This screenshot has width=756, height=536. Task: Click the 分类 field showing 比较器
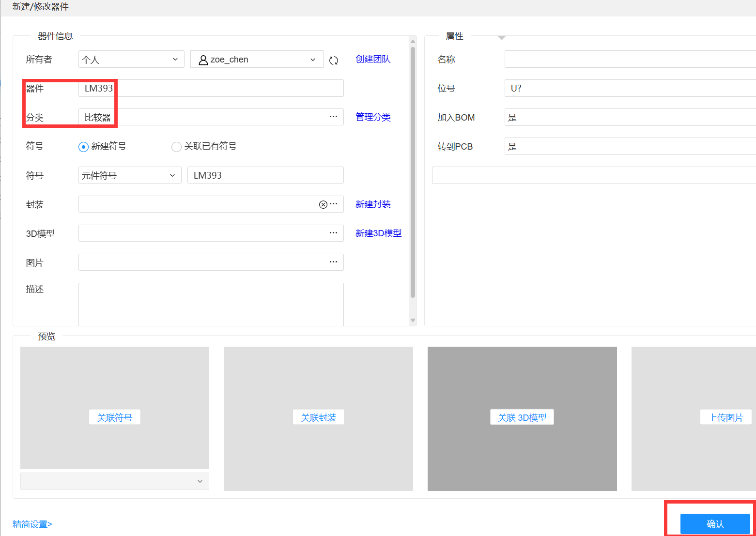[x=211, y=117]
